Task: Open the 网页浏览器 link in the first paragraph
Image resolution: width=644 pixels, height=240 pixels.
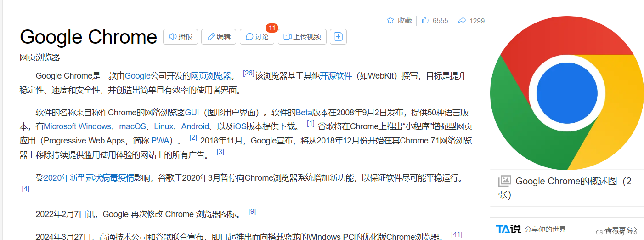Action: click(x=211, y=76)
